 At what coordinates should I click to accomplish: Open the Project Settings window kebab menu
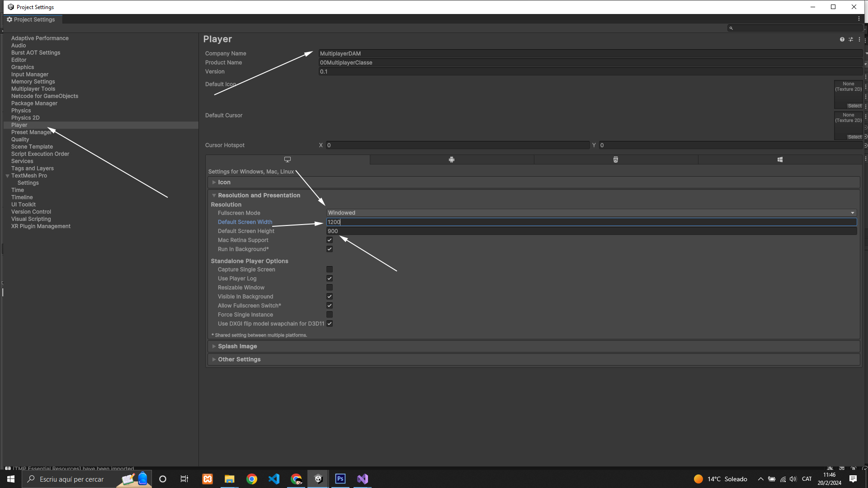(x=859, y=19)
